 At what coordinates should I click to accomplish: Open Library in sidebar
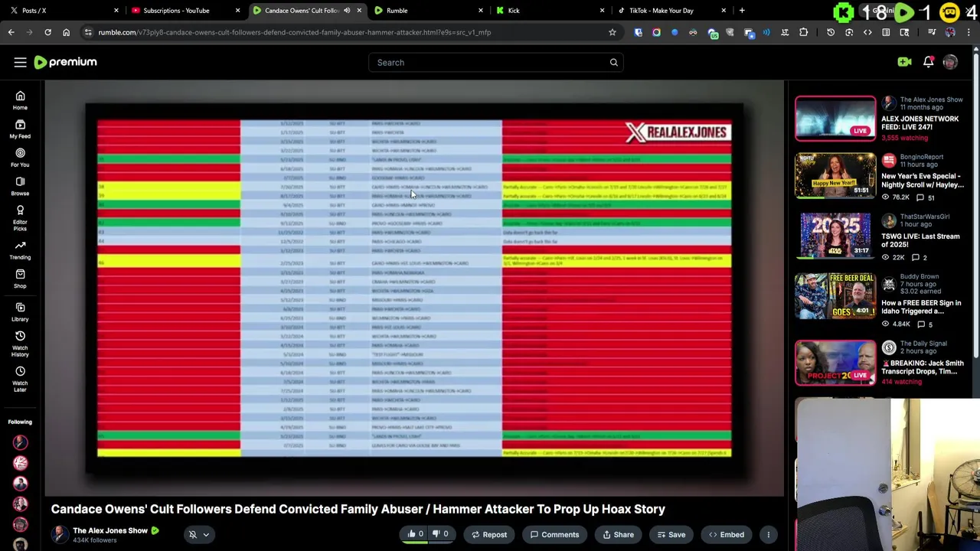point(20,311)
